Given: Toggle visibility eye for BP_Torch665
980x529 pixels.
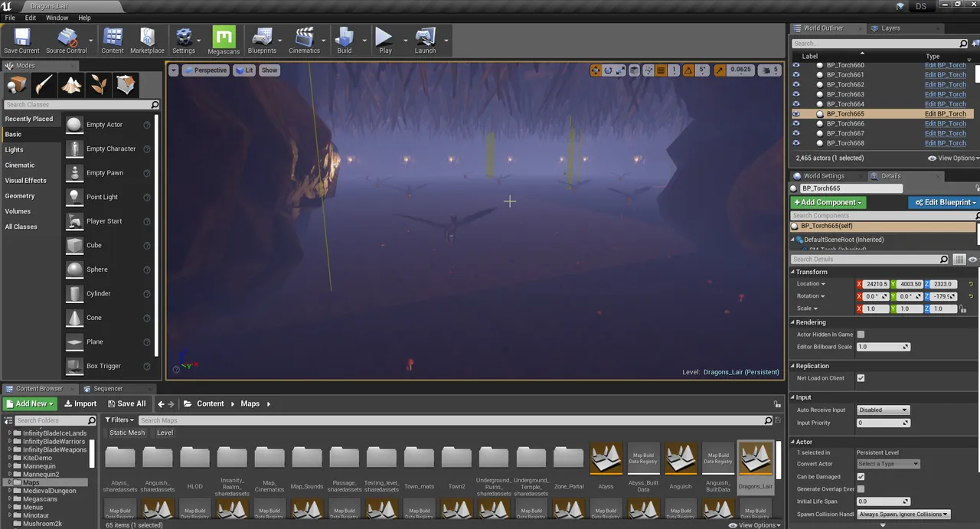Looking at the screenshot, I should coord(796,114).
